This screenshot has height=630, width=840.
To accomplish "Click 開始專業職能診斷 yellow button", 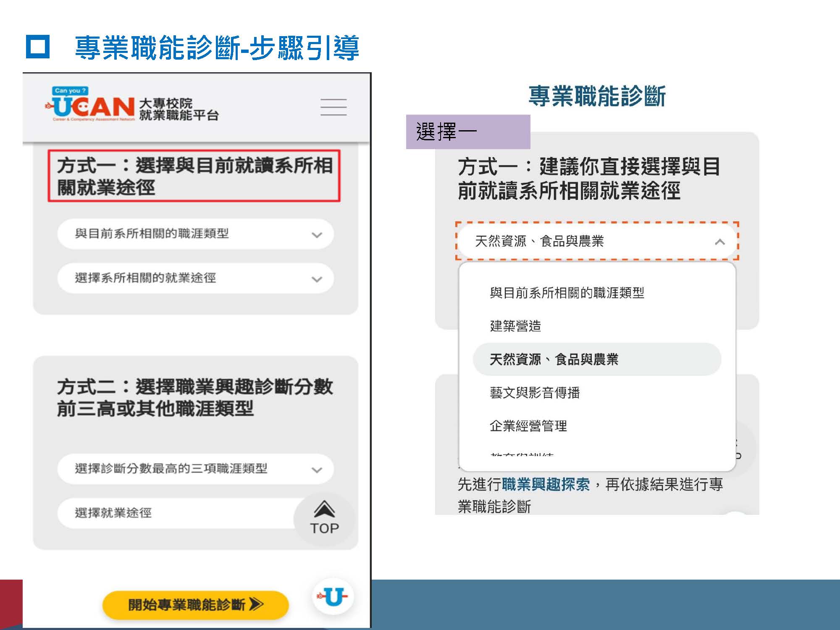I will click(195, 605).
